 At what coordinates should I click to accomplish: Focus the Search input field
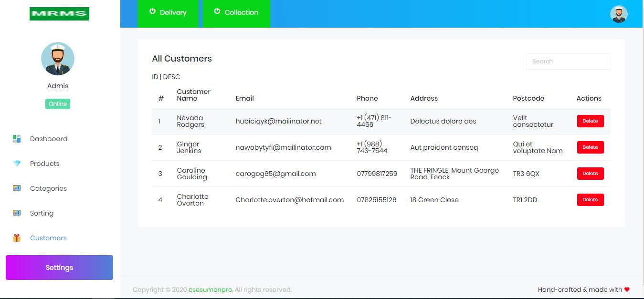(569, 62)
